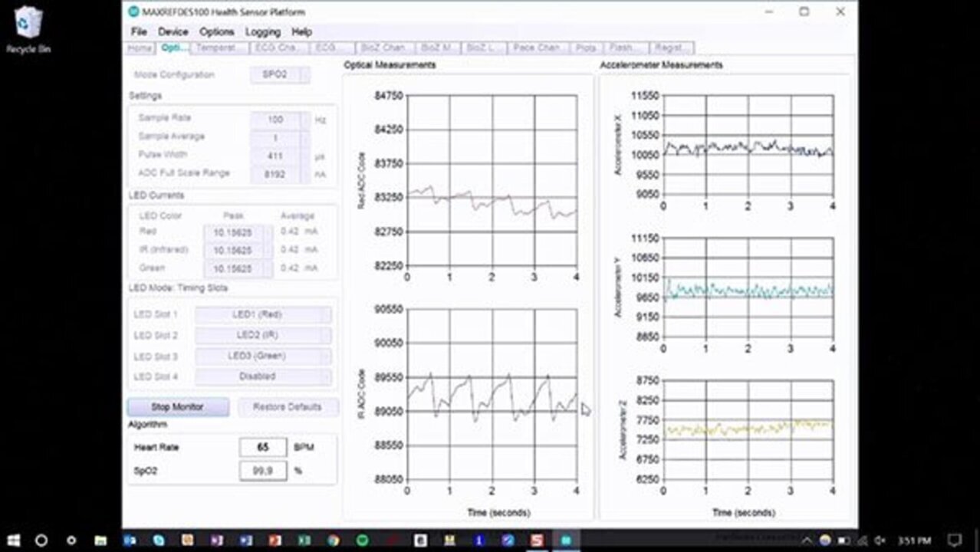Expand the Mode Configuration SPO2 dropdown
The width and height of the screenshot is (980, 552).
[281, 74]
